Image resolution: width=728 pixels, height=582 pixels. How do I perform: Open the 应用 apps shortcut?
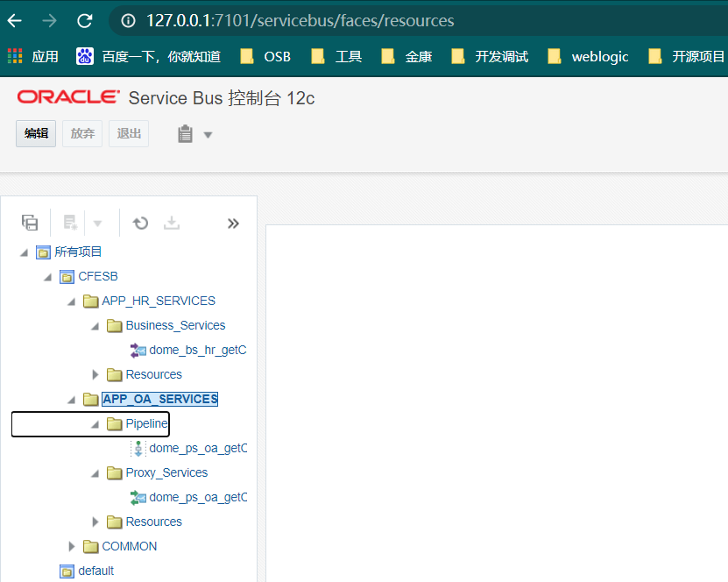click(x=33, y=57)
